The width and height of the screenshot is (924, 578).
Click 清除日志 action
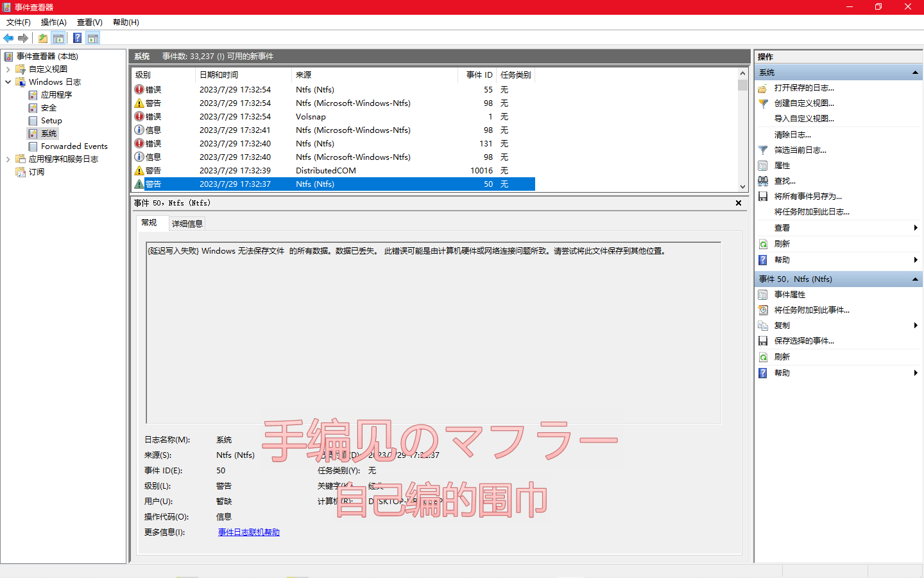click(792, 135)
